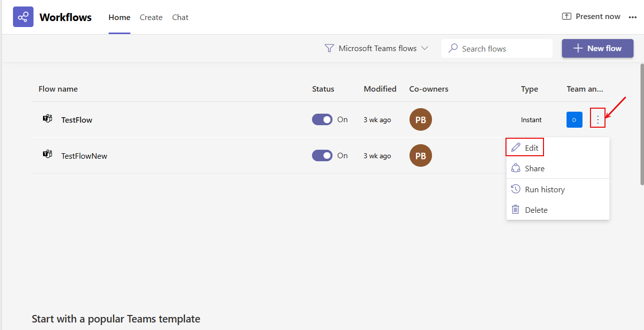Click the PB co-owner avatar for TestFlow
644x330 pixels.
click(x=420, y=120)
